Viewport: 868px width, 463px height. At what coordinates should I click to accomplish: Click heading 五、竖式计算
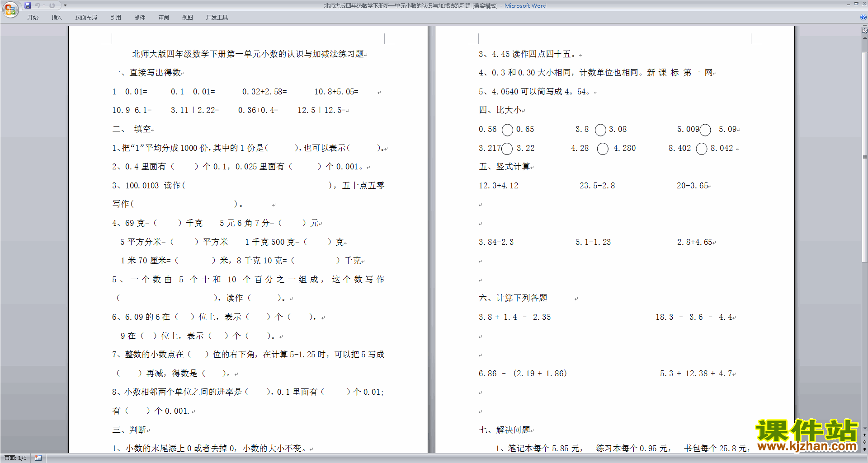[x=505, y=167]
